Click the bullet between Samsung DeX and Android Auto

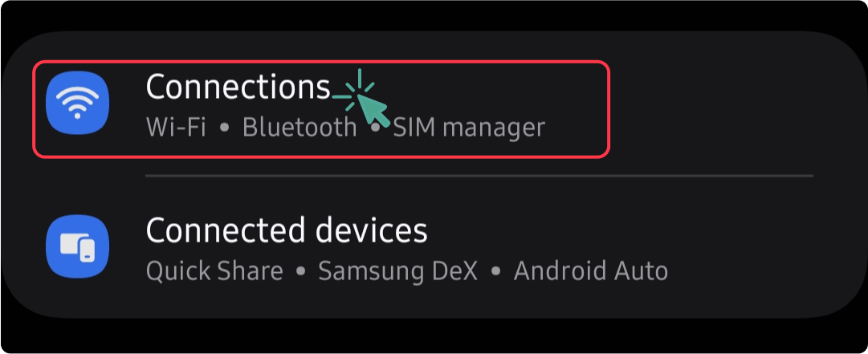click(495, 272)
